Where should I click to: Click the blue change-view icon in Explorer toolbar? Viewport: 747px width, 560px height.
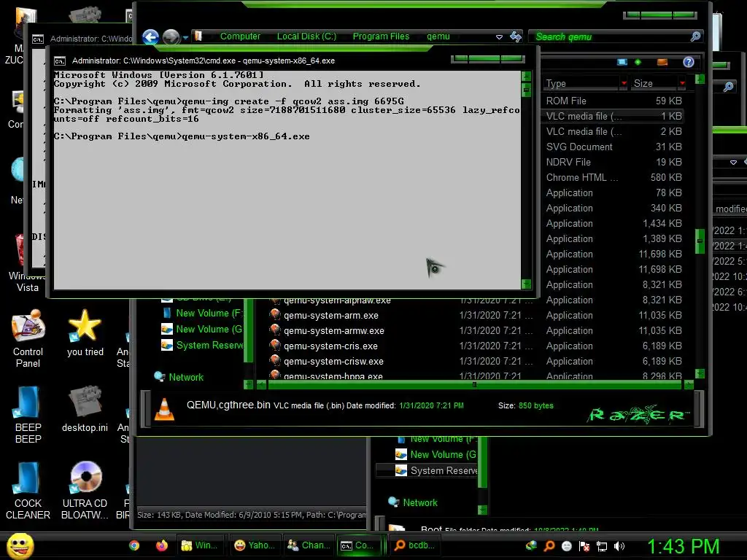click(622, 62)
